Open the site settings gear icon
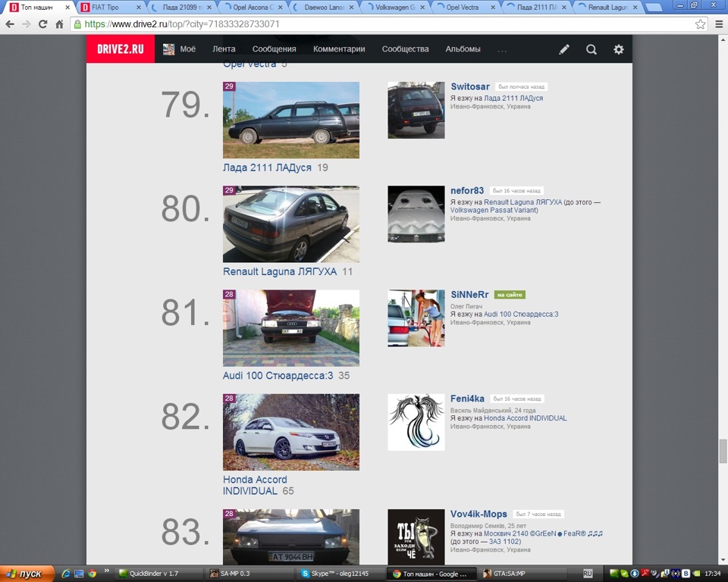 [619, 49]
